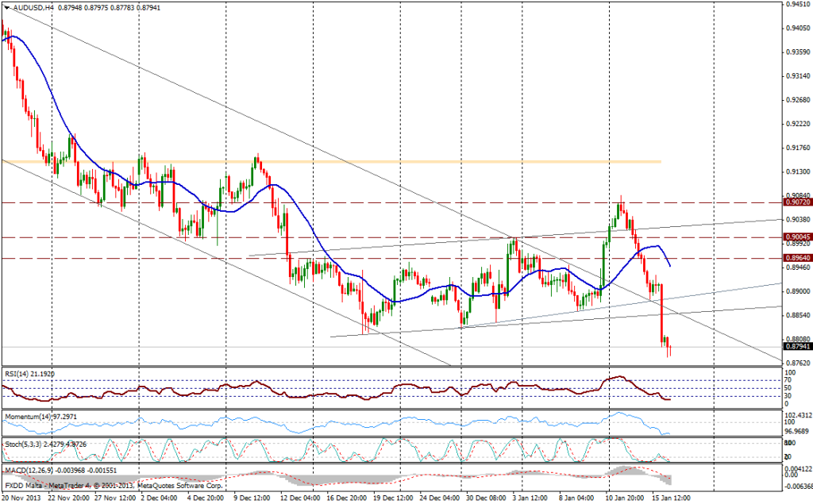The width and height of the screenshot is (813, 504).
Task: Select the 0.90045 red price level tag
Action: pos(794,237)
